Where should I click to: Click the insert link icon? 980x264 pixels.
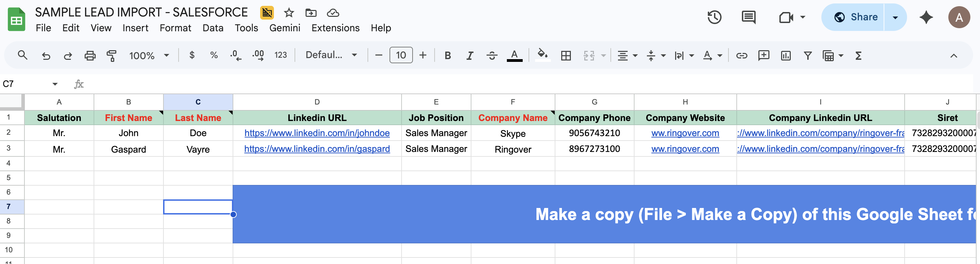(741, 55)
